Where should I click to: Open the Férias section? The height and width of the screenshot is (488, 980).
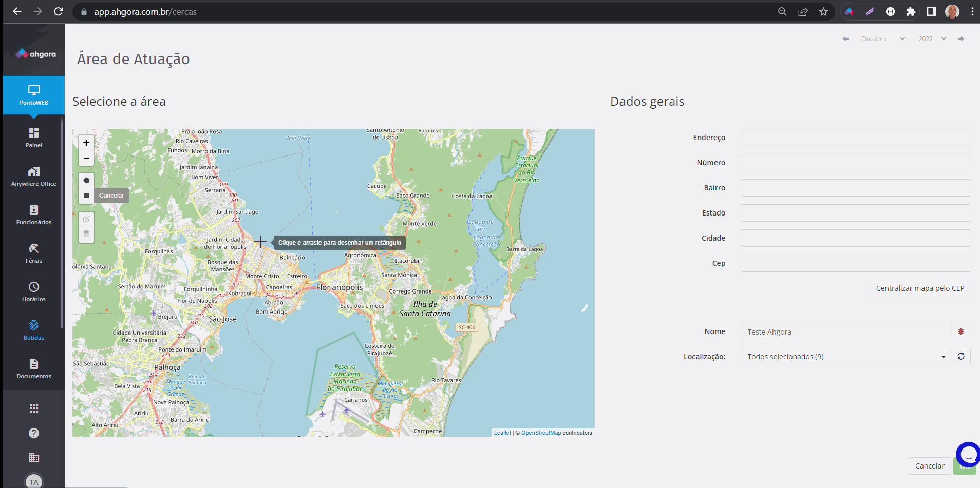(x=34, y=253)
